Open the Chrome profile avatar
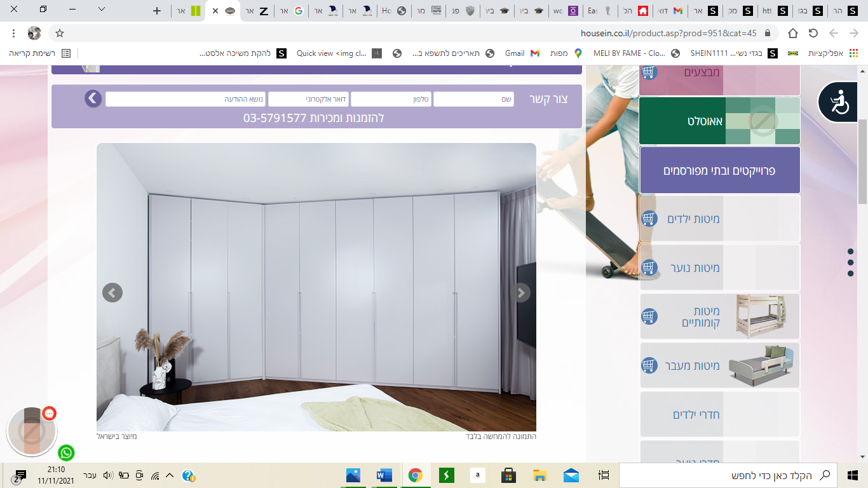 coord(34,33)
